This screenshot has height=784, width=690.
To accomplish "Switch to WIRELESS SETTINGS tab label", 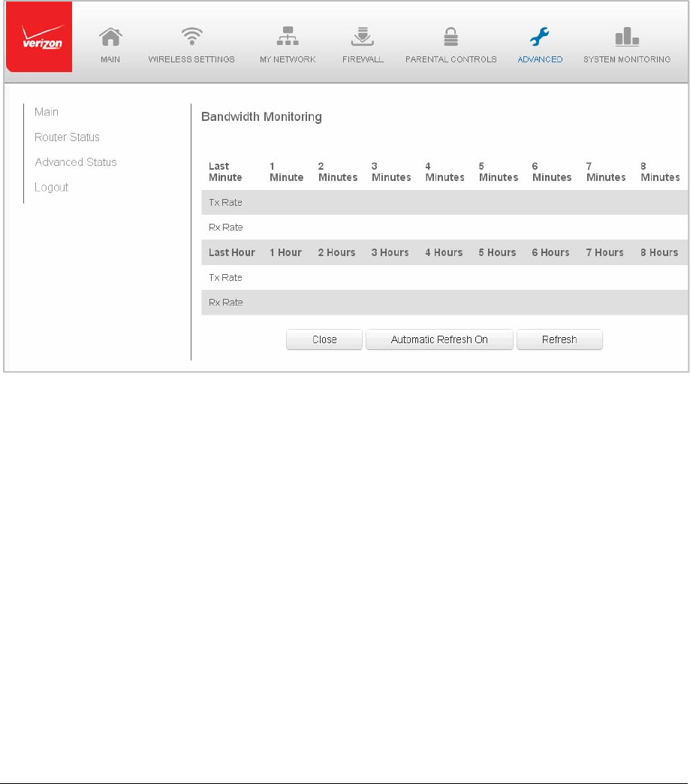I will point(191,59).
